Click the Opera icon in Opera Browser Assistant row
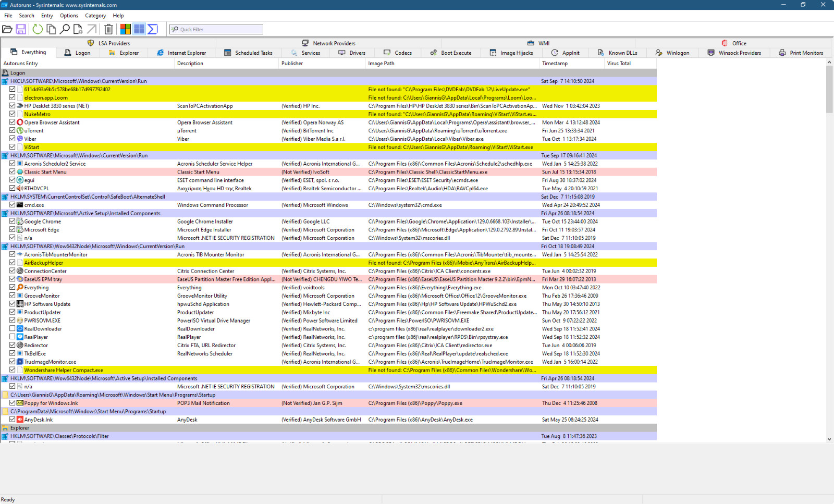This screenshot has height=504, width=834. pyautogui.click(x=20, y=122)
